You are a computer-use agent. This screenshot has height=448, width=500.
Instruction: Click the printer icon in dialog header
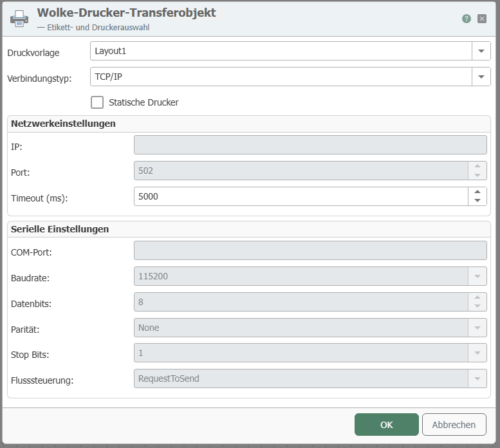(19, 19)
